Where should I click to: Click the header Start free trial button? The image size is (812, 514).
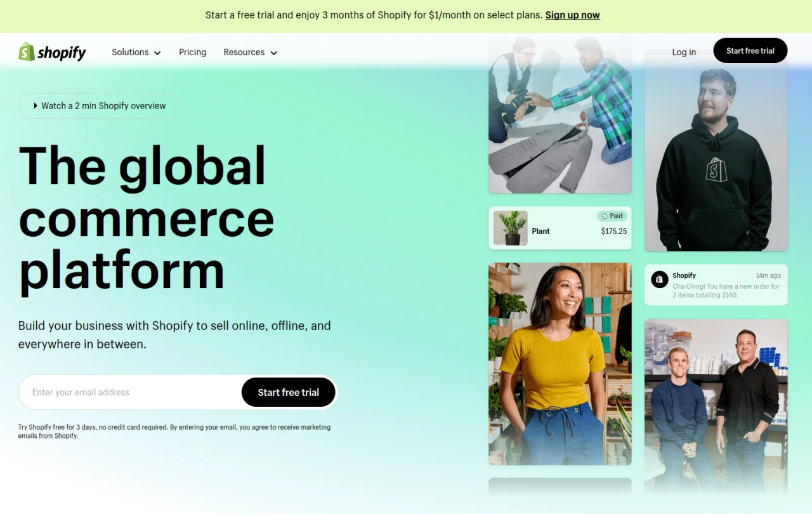pyautogui.click(x=750, y=51)
